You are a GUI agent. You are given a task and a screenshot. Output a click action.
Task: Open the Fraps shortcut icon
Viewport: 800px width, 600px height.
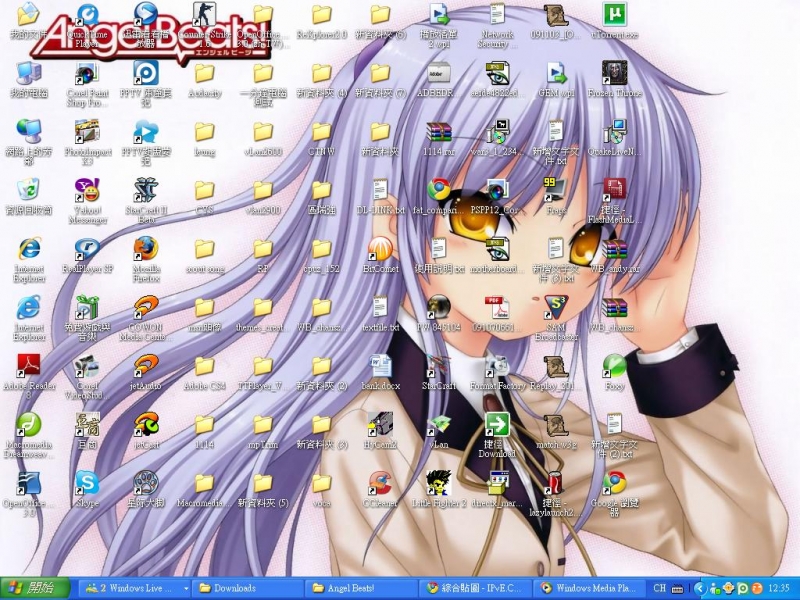(x=556, y=190)
